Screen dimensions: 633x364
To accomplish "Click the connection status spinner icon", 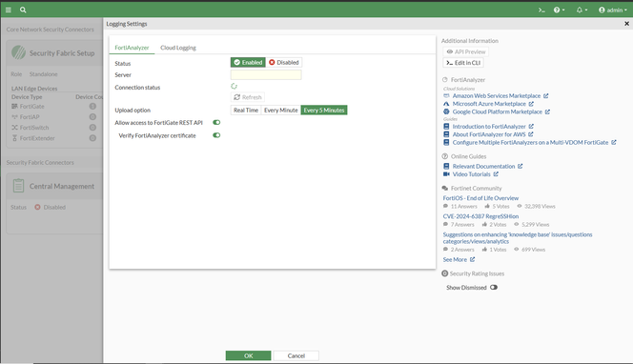I will pos(234,86).
